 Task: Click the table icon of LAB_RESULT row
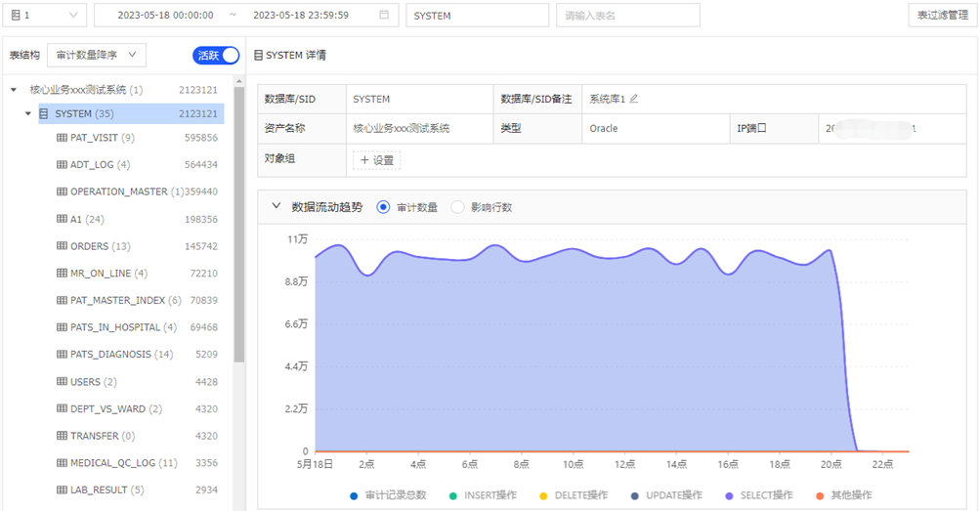62,490
